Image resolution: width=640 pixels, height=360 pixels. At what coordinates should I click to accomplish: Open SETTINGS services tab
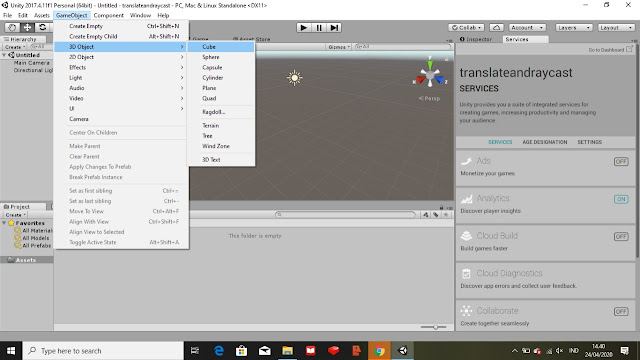pyautogui.click(x=589, y=142)
